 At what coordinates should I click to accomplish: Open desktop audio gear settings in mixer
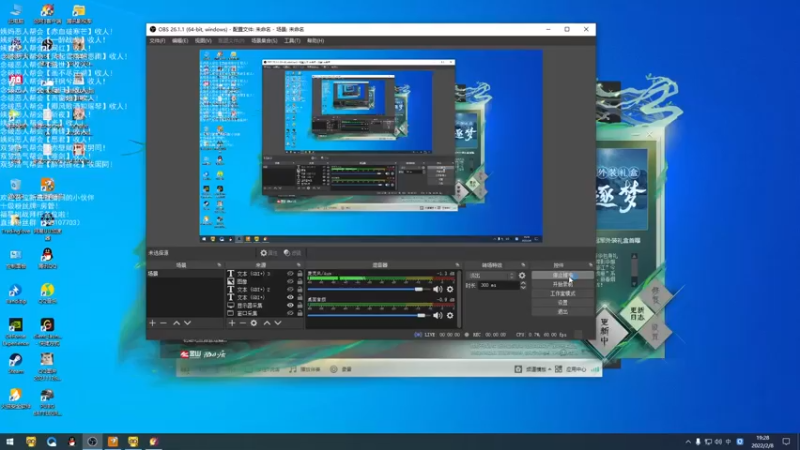pos(450,315)
